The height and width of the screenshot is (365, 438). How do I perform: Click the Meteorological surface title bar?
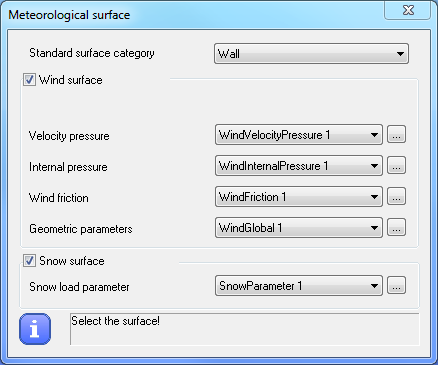193,15
